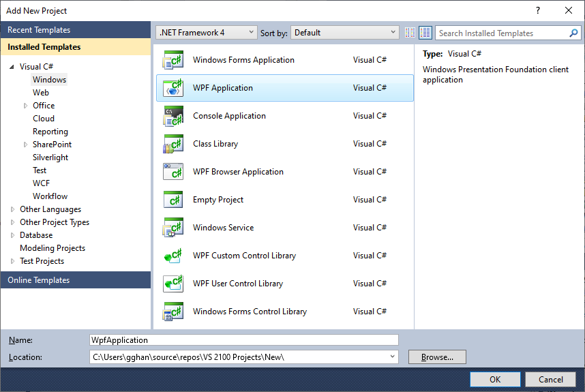Select the Windows category under Visual C#
The image size is (585, 392).
point(49,80)
